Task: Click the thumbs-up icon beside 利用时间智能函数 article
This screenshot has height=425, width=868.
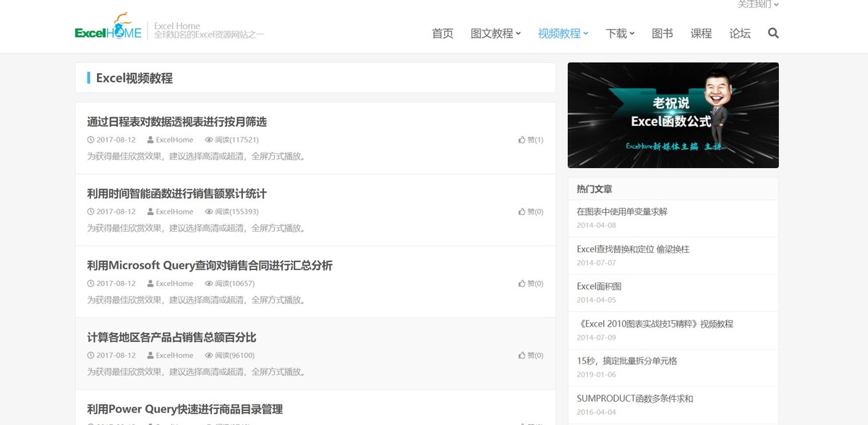Action: click(x=522, y=211)
